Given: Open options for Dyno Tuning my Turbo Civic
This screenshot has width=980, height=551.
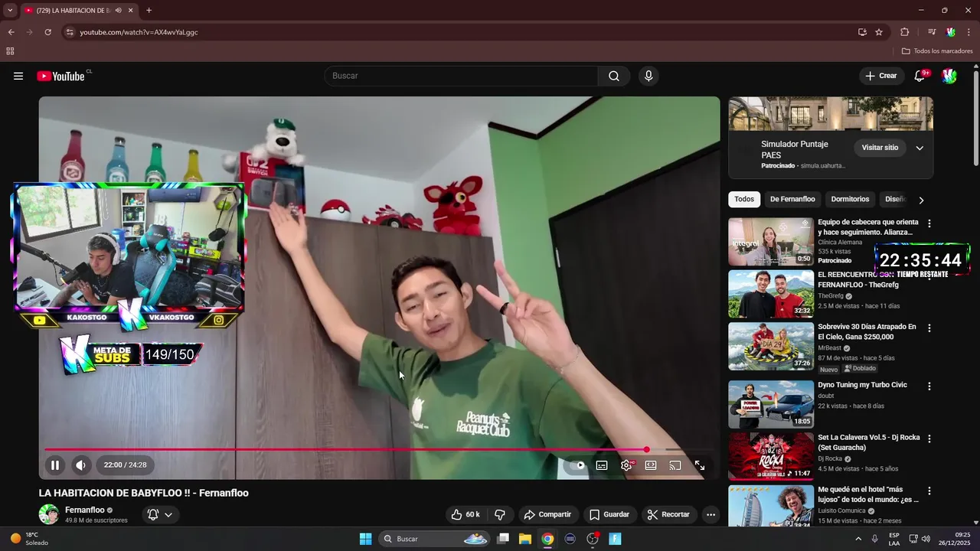Looking at the screenshot, I should (x=929, y=386).
